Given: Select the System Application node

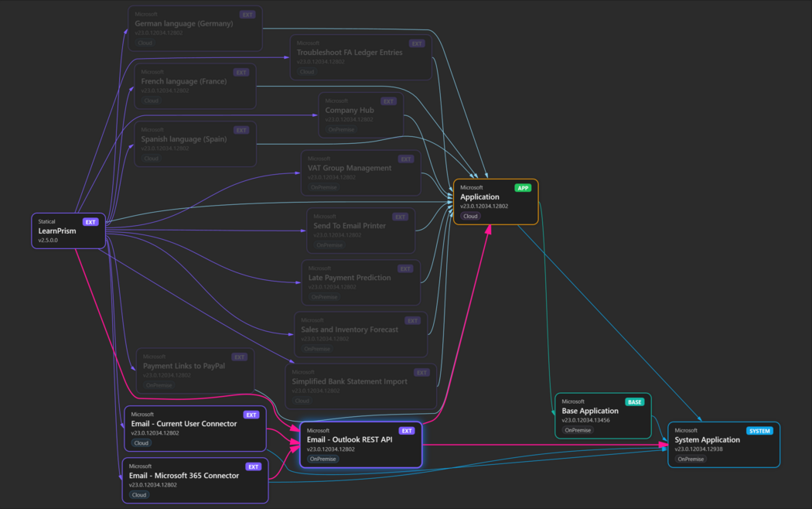Looking at the screenshot, I should (723, 445).
